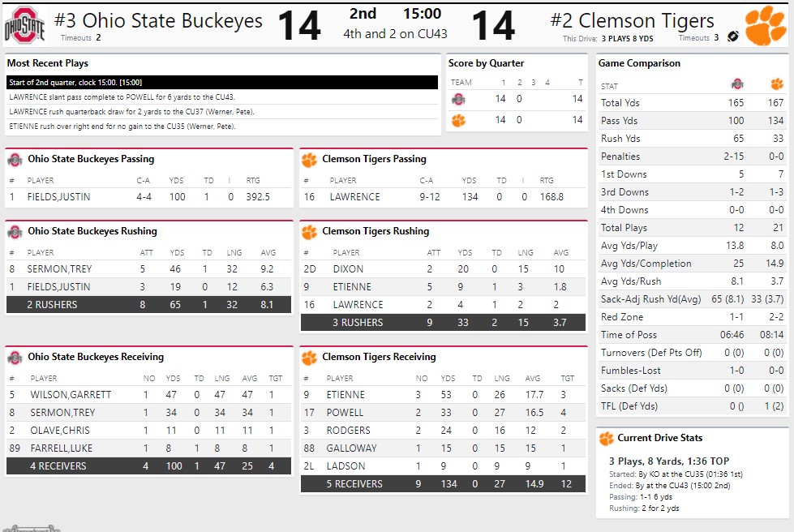Select the Red Zone row in Game Comparison
The width and height of the screenshot is (794, 532).
pos(692,317)
